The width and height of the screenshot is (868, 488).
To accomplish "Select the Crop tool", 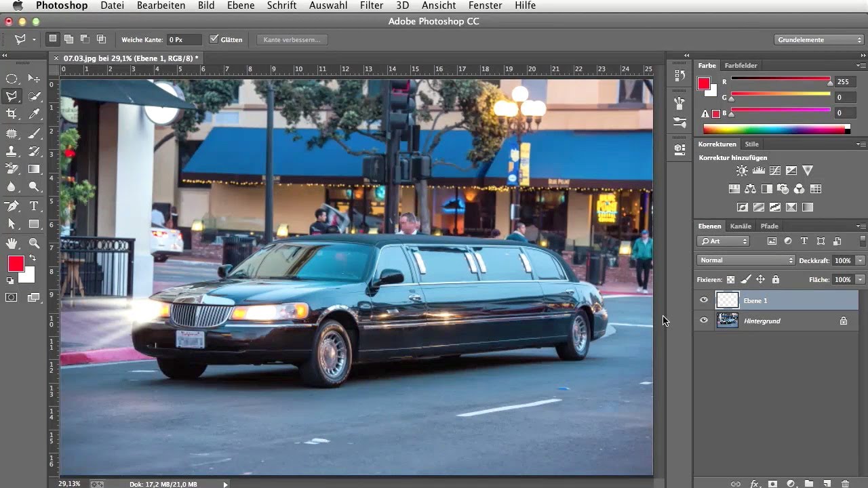I will coord(12,114).
